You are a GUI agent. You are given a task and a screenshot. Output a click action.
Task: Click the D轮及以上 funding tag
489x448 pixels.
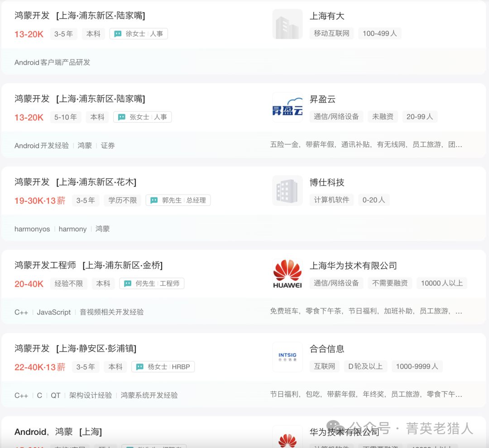(x=365, y=366)
